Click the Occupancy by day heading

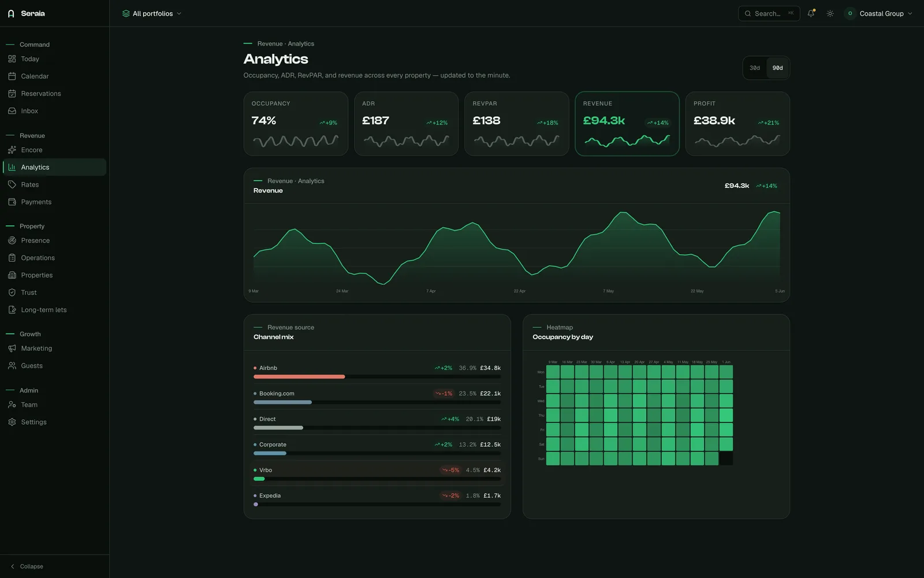pyautogui.click(x=563, y=337)
